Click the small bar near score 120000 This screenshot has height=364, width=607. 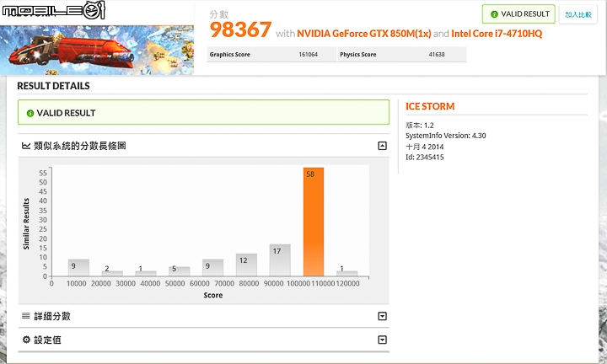tap(346, 274)
